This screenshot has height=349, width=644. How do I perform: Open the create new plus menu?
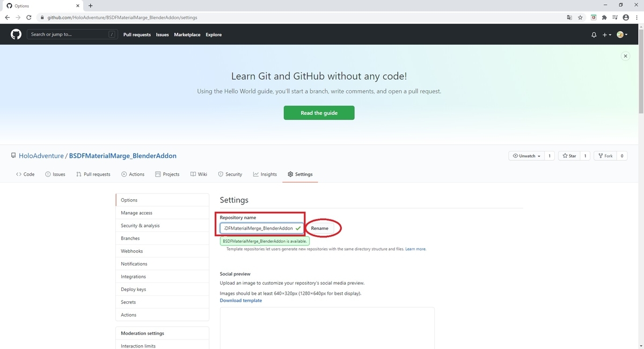(606, 34)
